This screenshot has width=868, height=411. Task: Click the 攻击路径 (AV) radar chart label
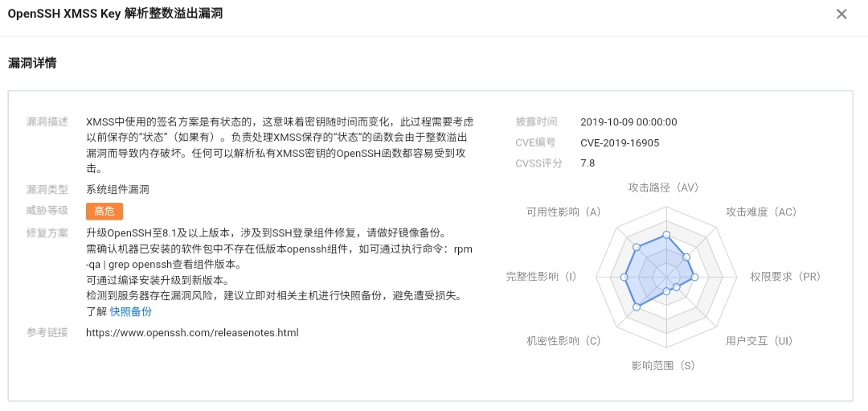pos(663,187)
